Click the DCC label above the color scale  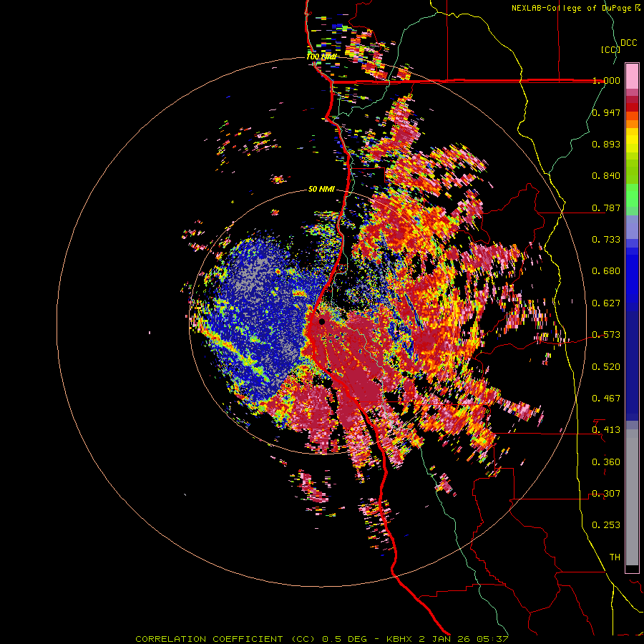(629, 43)
